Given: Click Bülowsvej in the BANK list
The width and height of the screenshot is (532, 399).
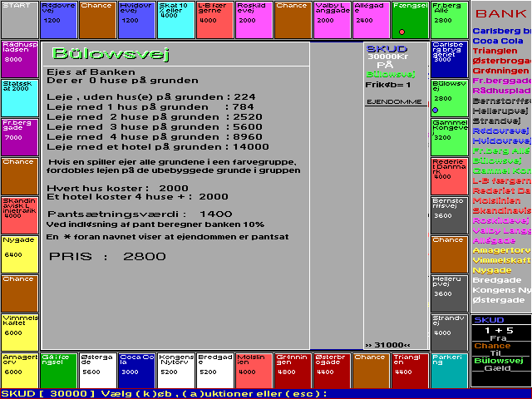Looking at the screenshot, I should click(x=497, y=160).
